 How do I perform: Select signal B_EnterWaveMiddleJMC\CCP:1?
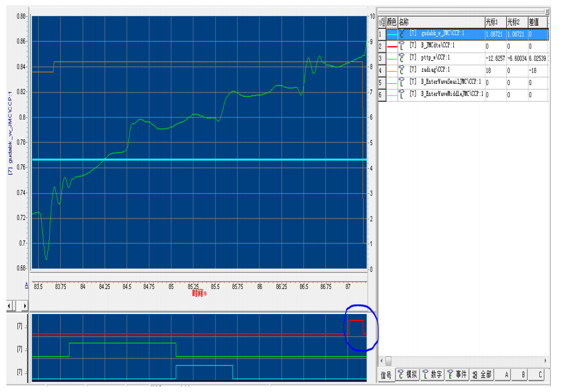452,94
